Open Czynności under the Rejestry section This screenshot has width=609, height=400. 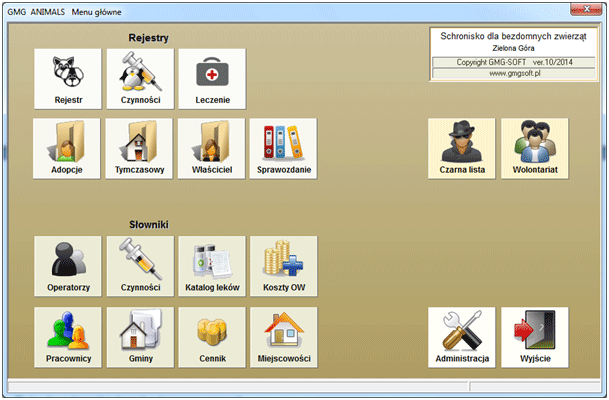coord(140,79)
